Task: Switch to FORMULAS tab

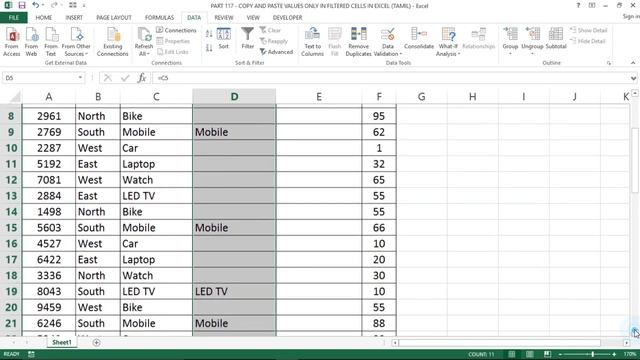Action: pyautogui.click(x=159, y=18)
